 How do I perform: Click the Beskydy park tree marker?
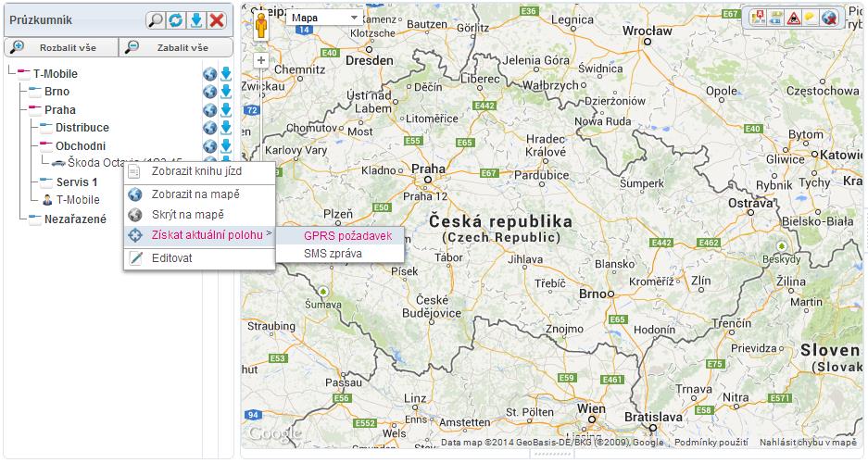pyautogui.click(x=781, y=245)
